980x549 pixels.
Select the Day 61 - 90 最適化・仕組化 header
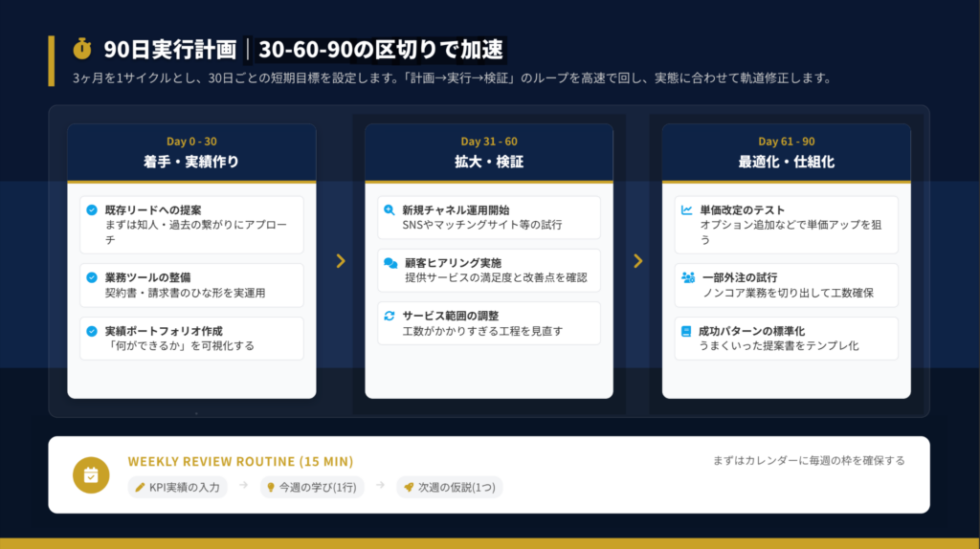click(786, 152)
